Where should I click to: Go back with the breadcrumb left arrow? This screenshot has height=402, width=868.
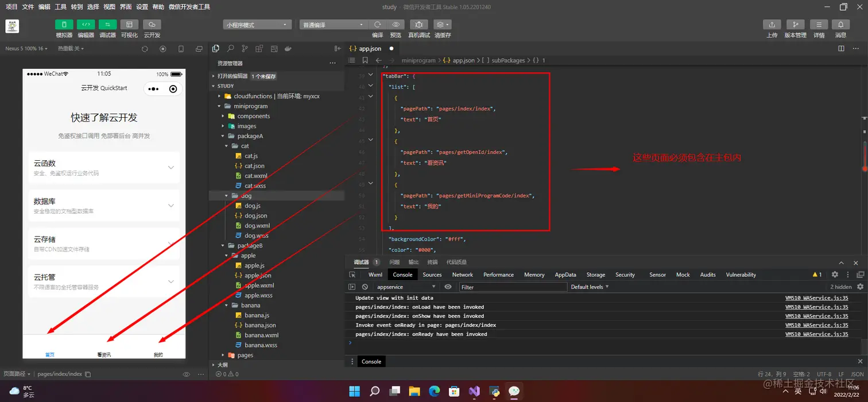click(x=379, y=60)
